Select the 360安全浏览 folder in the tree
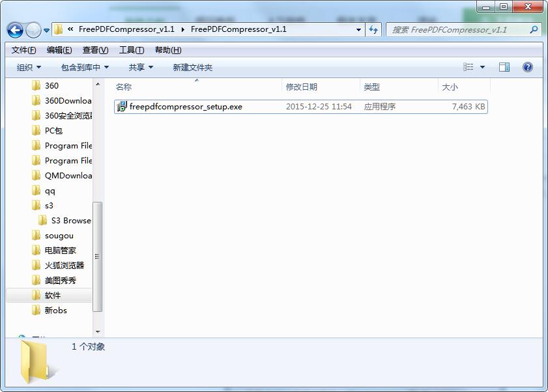This screenshot has width=548, height=392. click(68, 116)
